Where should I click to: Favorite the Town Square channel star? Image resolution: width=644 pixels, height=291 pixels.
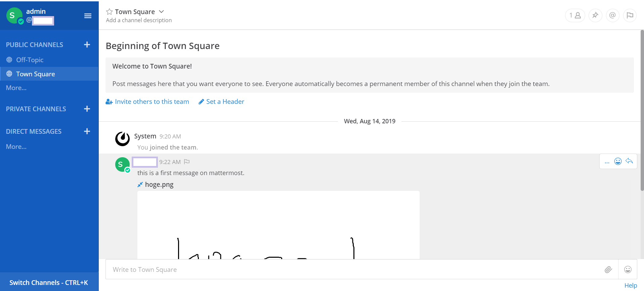(x=109, y=12)
